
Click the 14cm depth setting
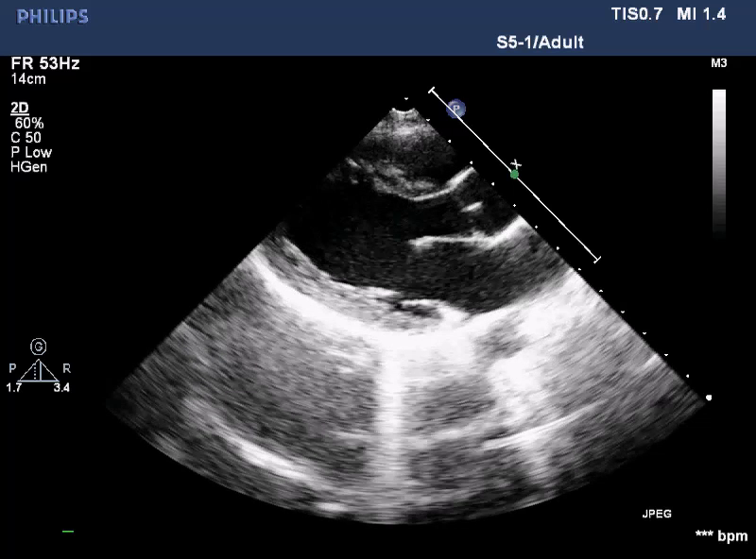click(28, 78)
